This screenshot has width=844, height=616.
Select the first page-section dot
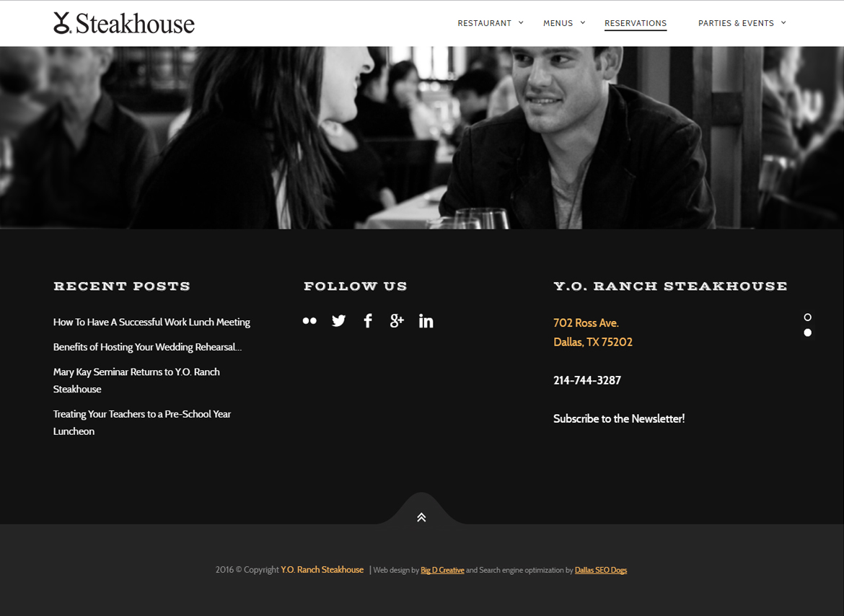[807, 317]
